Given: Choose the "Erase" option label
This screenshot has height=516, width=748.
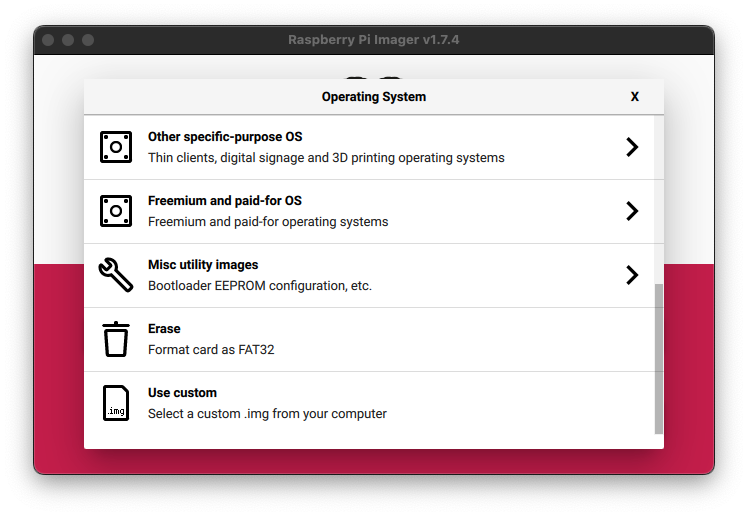Looking at the screenshot, I should tap(164, 329).
